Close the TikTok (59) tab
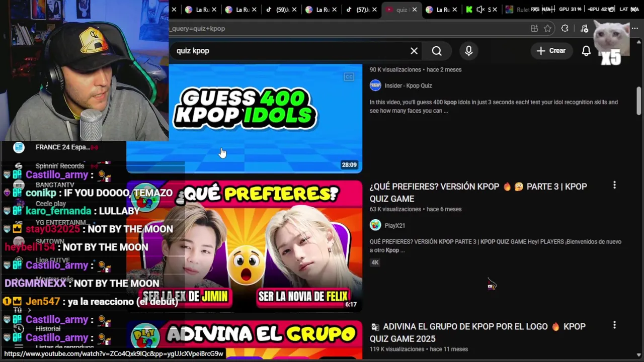Viewport: 644px width, 362px height. point(294,10)
